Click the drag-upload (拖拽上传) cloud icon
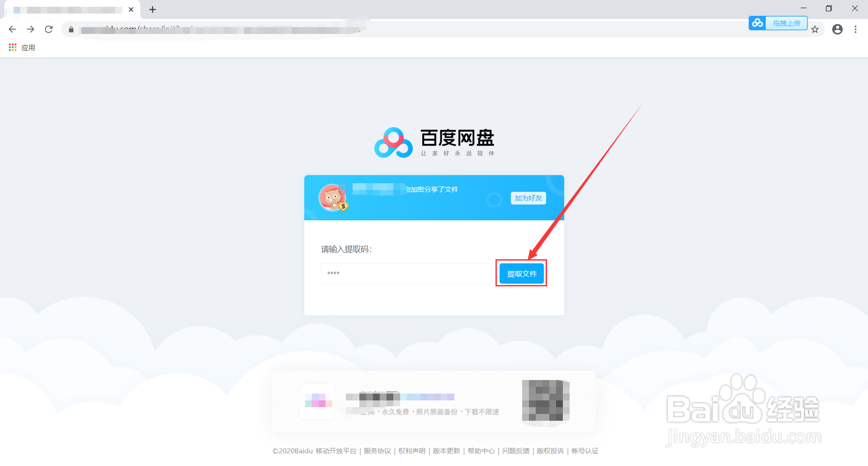Screen dimensions: 868x466 tap(758, 23)
